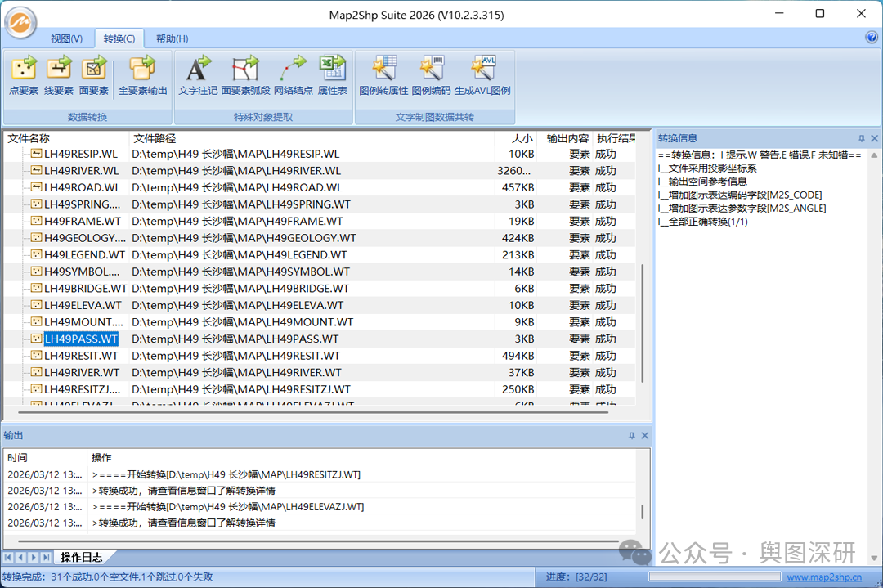
Task: Select the 文字注记 text annotation tool
Action: [x=198, y=75]
